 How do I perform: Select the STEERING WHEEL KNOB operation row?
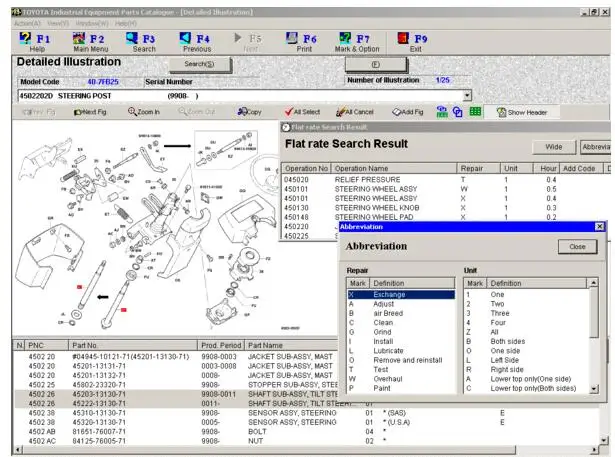[368, 207]
